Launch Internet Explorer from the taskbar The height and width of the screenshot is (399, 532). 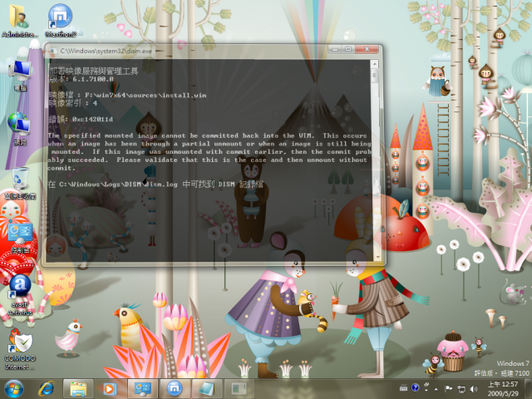point(47,389)
